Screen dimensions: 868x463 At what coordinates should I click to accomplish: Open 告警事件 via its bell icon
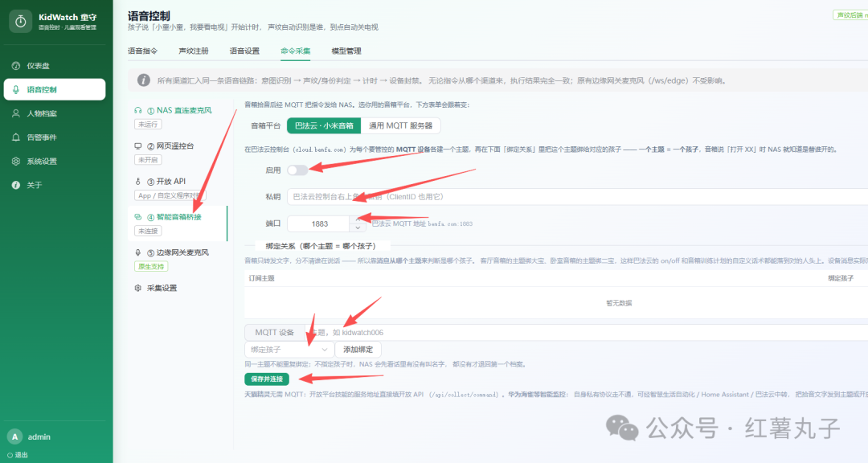point(15,137)
